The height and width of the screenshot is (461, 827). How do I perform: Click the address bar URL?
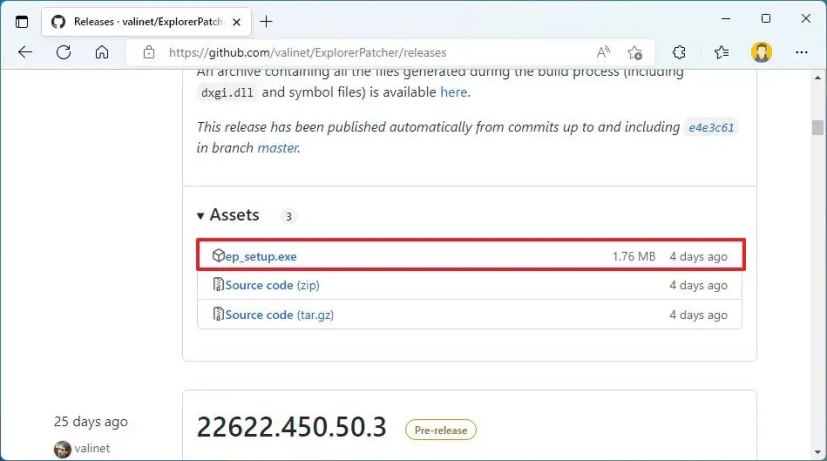[307, 53]
